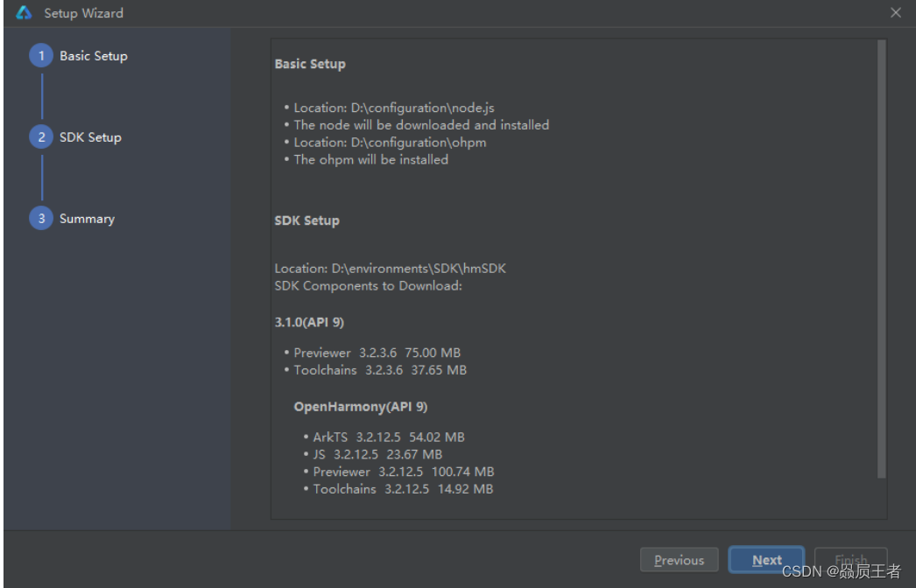The image size is (916, 588).
Task: Continue with the Next button
Action: click(x=766, y=560)
